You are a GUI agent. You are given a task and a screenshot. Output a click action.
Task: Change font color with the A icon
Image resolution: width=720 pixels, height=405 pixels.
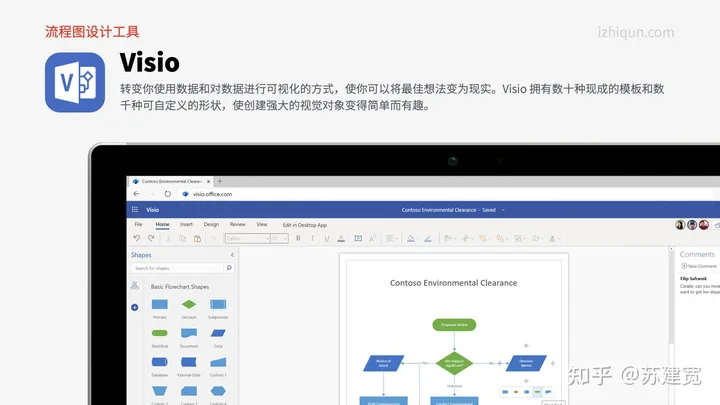click(x=341, y=238)
